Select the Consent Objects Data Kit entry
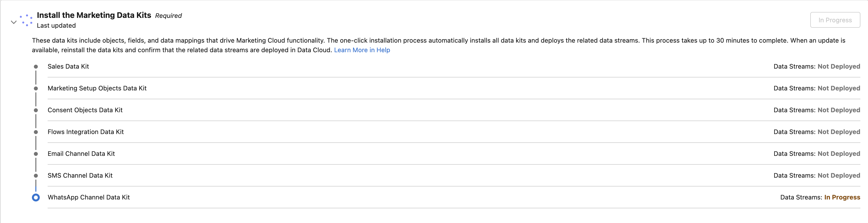868x223 pixels. click(85, 110)
